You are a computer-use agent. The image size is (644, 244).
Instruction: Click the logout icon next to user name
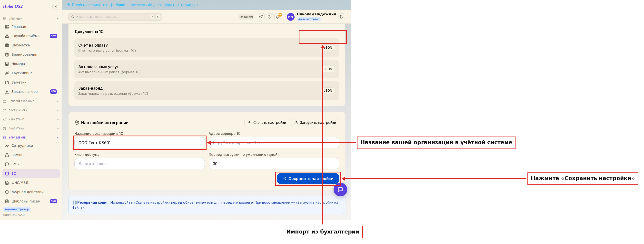tap(342, 17)
